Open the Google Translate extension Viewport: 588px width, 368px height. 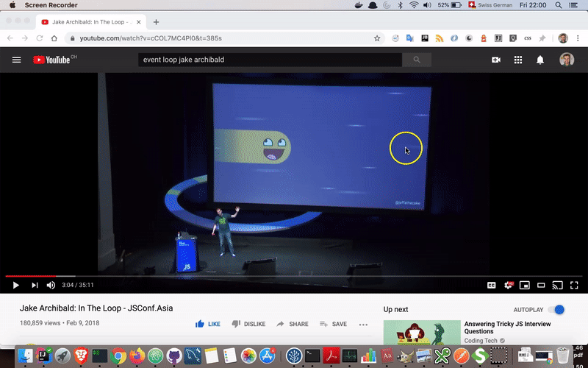[x=410, y=38]
